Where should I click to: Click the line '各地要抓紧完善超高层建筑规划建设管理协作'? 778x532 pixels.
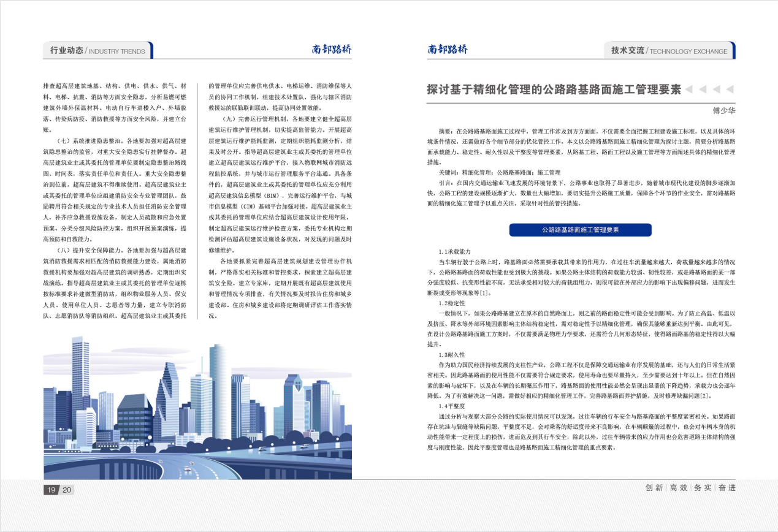click(x=286, y=261)
